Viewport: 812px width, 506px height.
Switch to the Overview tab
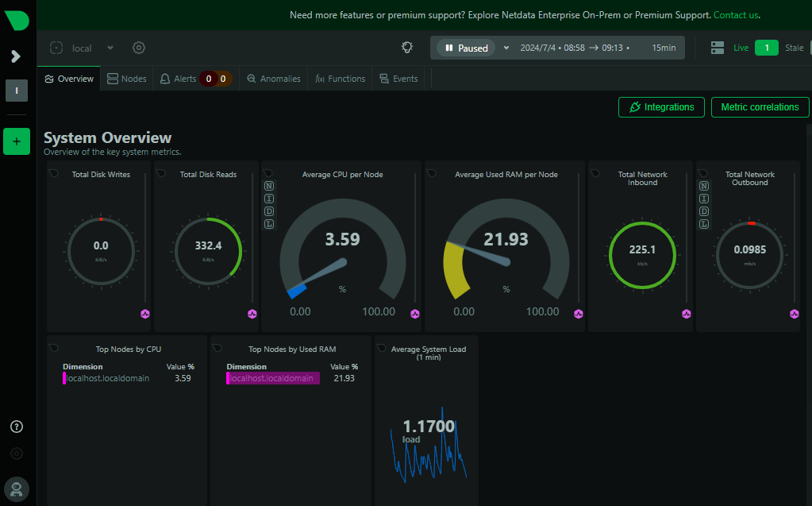click(x=69, y=79)
